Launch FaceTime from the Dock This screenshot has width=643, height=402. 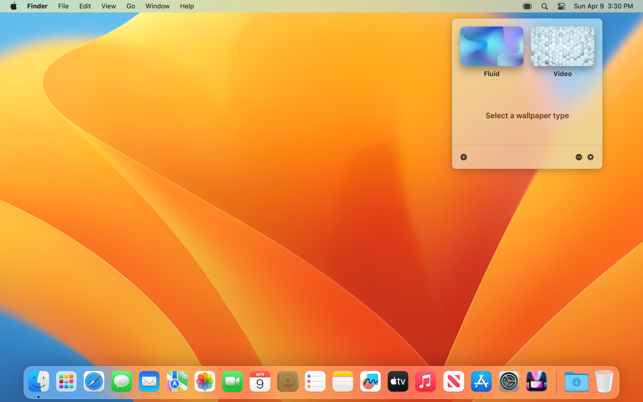tap(232, 381)
